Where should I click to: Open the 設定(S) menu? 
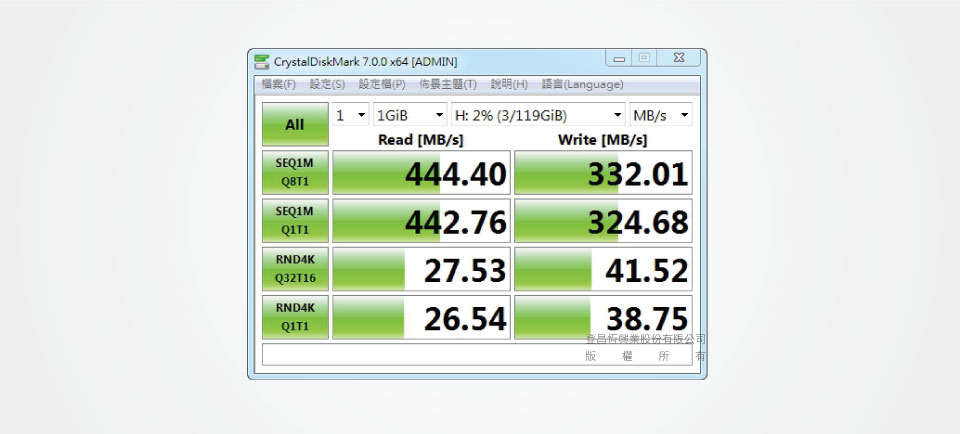(x=327, y=84)
